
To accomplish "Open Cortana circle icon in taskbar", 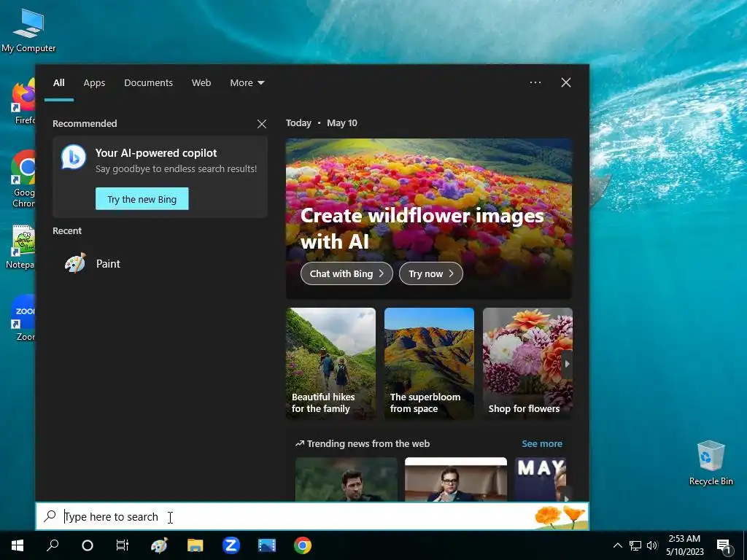I will pyautogui.click(x=88, y=545).
